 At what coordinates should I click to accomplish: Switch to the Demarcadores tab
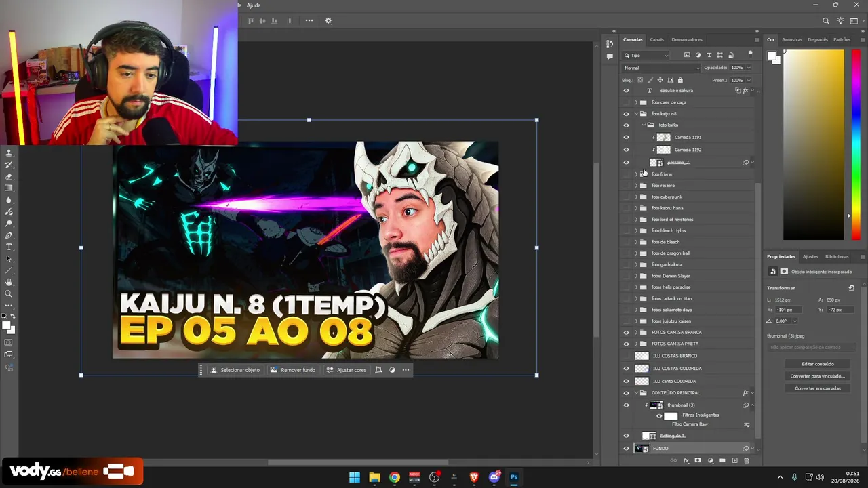(x=687, y=39)
